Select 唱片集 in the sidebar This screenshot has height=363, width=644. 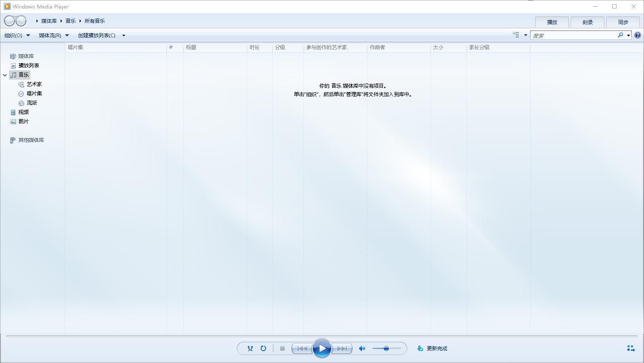pos(34,94)
